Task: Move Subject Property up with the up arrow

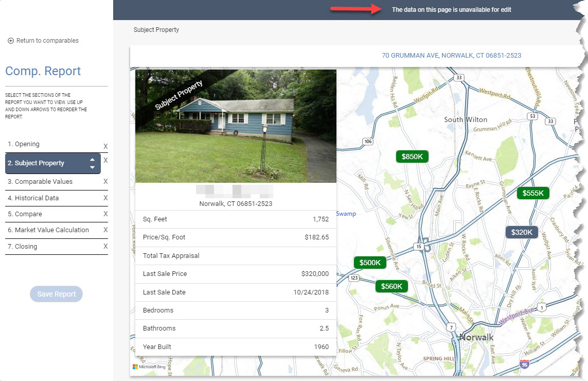Action: 92,160
